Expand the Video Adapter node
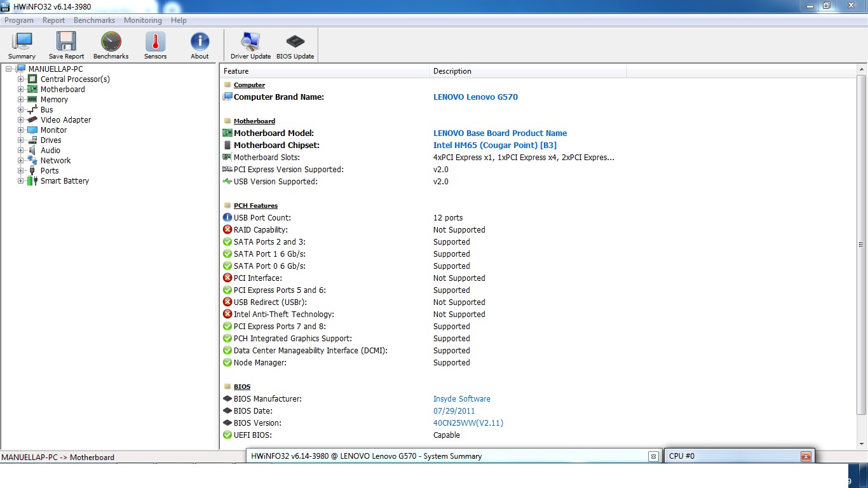 pyautogui.click(x=21, y=119)
